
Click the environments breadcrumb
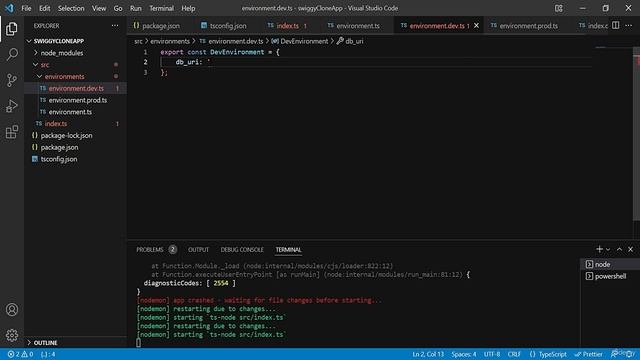point(170,41)
